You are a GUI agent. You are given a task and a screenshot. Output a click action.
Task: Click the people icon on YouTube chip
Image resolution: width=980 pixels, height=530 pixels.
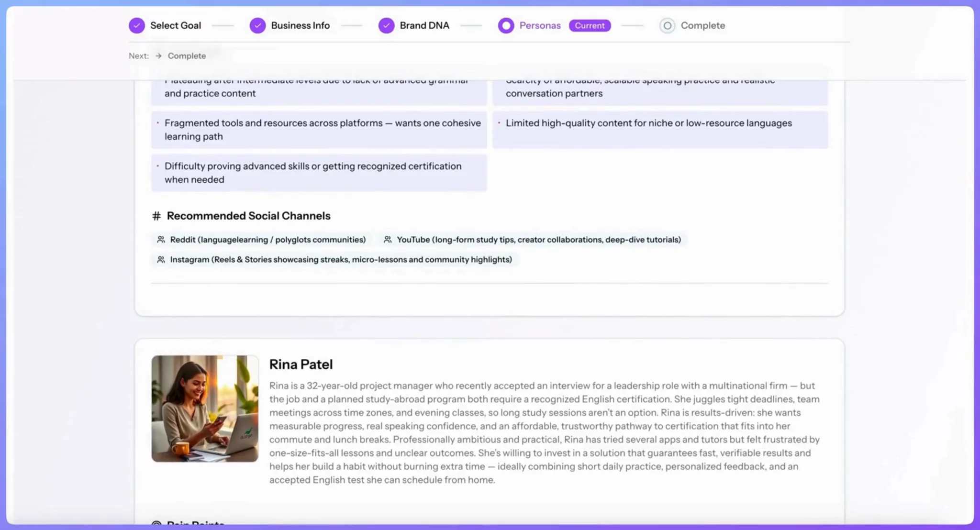[x=388, y=240]
